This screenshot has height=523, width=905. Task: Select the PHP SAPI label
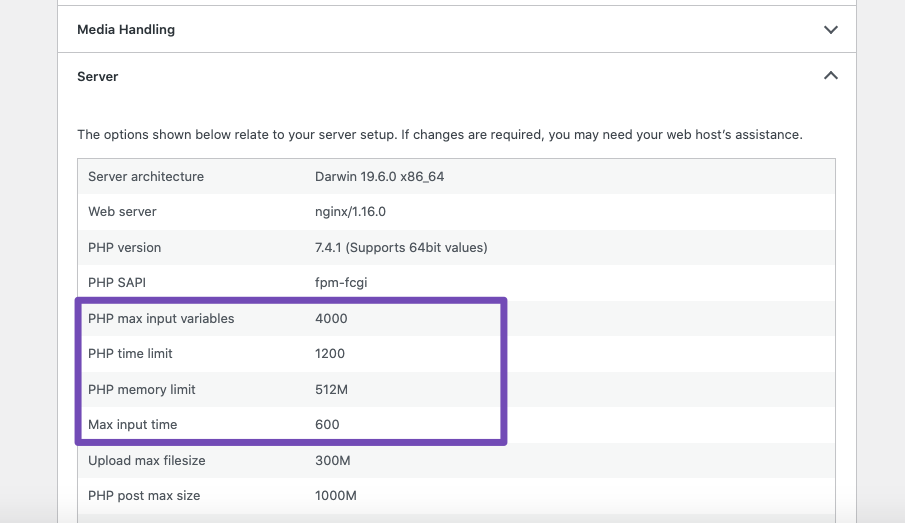point(117,283)
